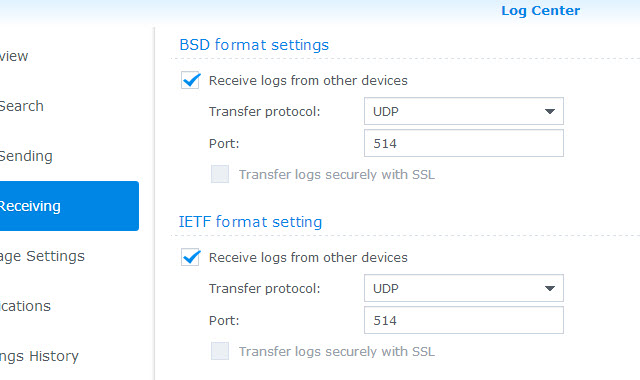Click the IETF format setting heading
This screenshot has width=640, height=380.
(x=250, y=222)
